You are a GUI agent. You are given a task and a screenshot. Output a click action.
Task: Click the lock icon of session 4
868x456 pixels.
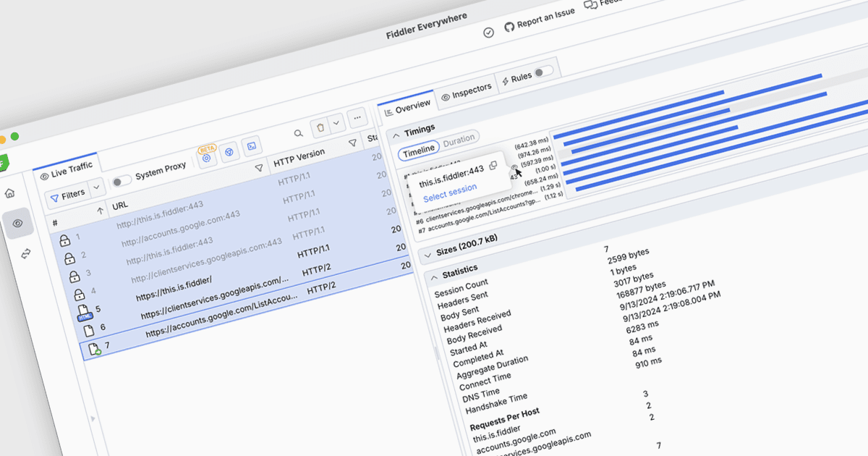(79, 295)
